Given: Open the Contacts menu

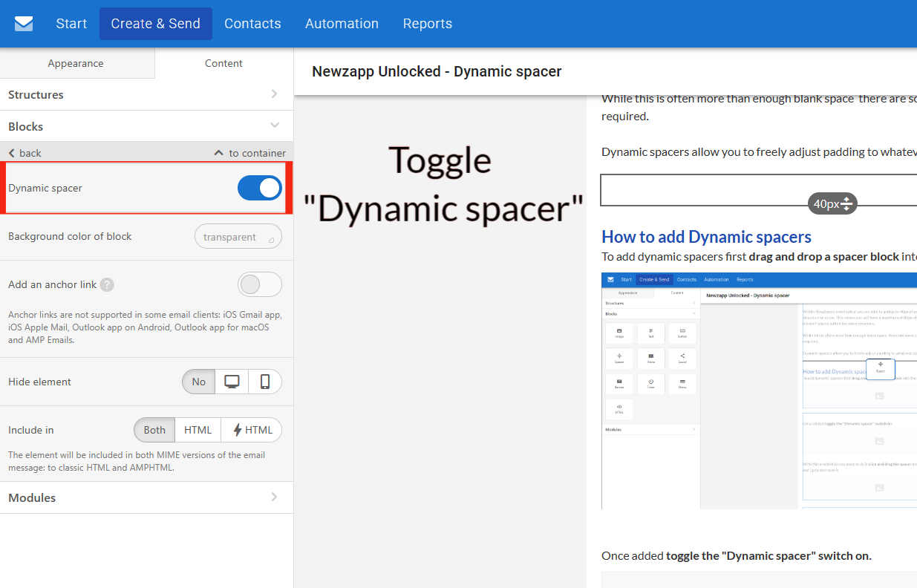Looking at the screenshot, I should 252,24.
